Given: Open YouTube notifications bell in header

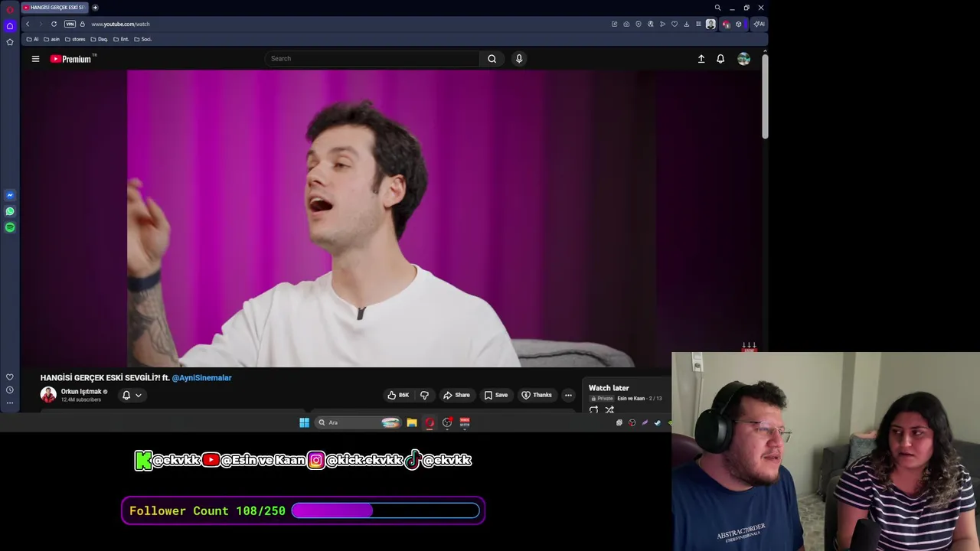Looking at the screenshot, I should click(720, 59).
